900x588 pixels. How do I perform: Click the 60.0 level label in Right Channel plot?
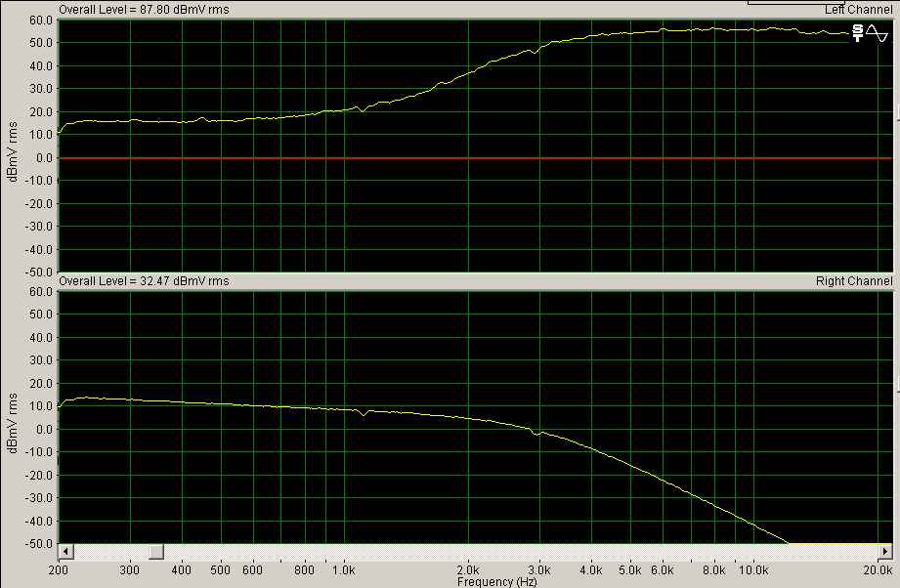point(43,291)
